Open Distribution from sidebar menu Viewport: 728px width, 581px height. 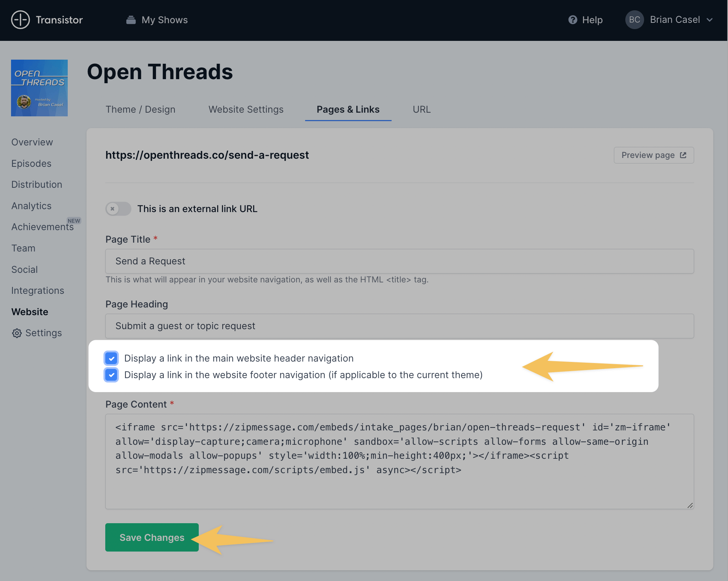click(x=36, y=184)
